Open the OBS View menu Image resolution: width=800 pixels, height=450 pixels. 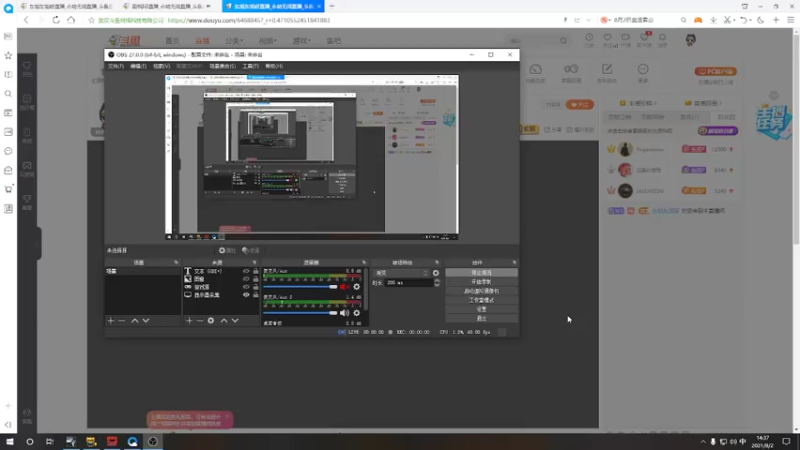coord(162,66)
